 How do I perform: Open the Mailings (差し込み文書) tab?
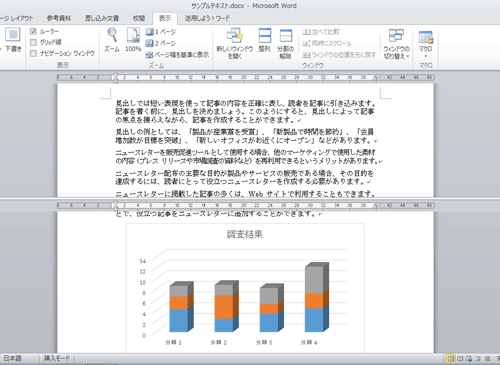click(x=102, y=18)
